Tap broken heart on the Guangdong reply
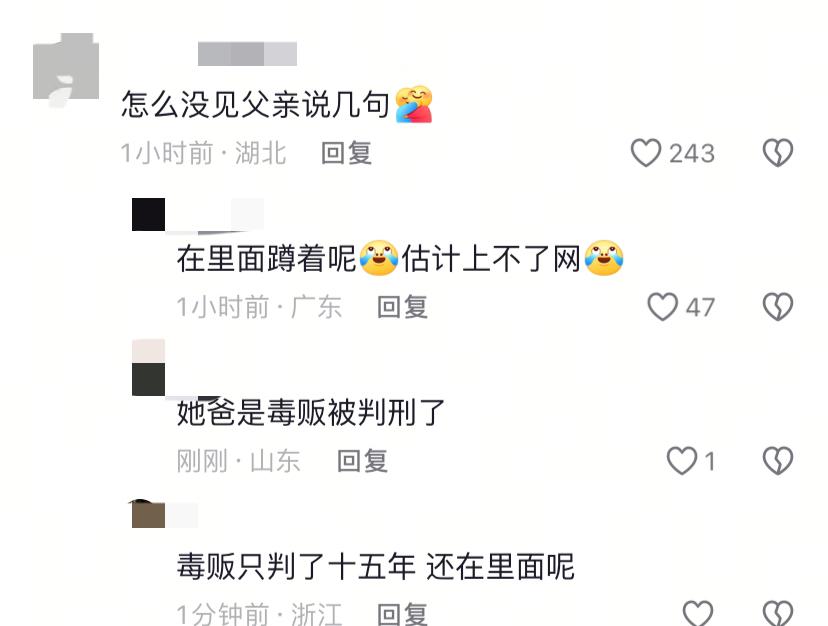Viewport: 828px width, 626px height. point(778,307)
